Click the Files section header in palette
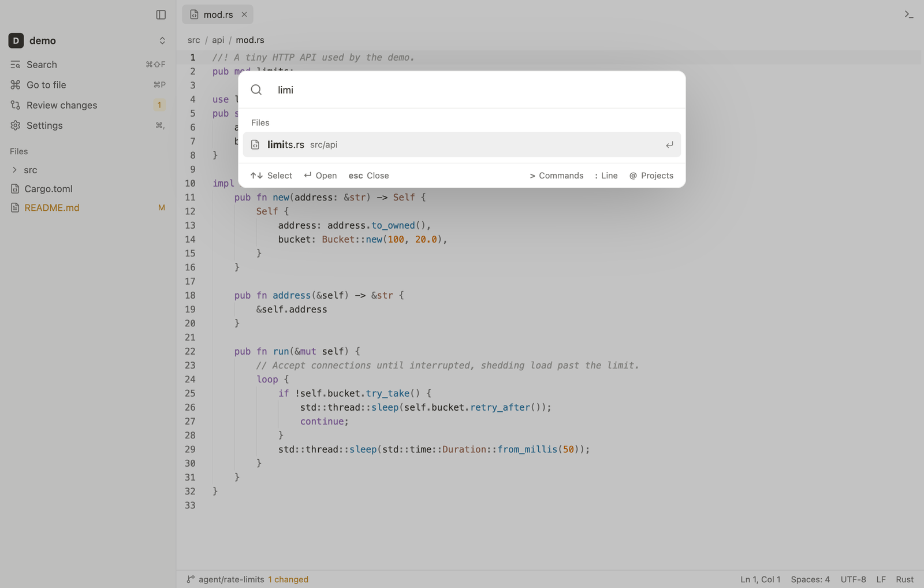 [x=260, y=122]
